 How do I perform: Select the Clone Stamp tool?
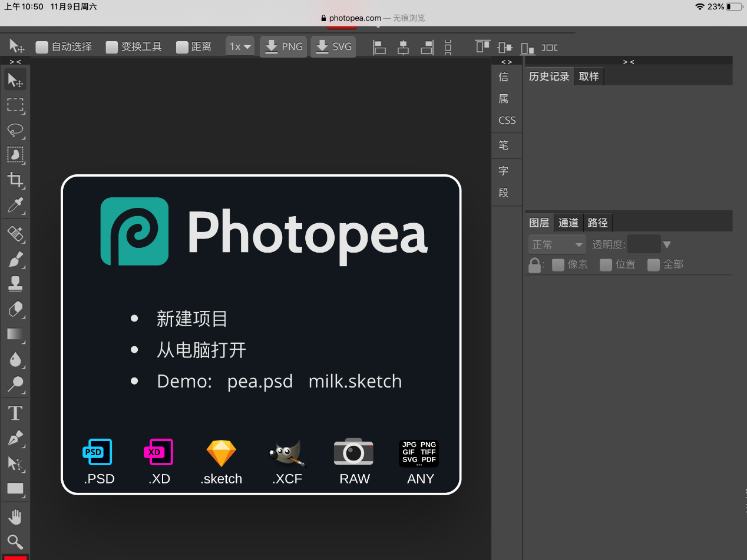[15, 284]
